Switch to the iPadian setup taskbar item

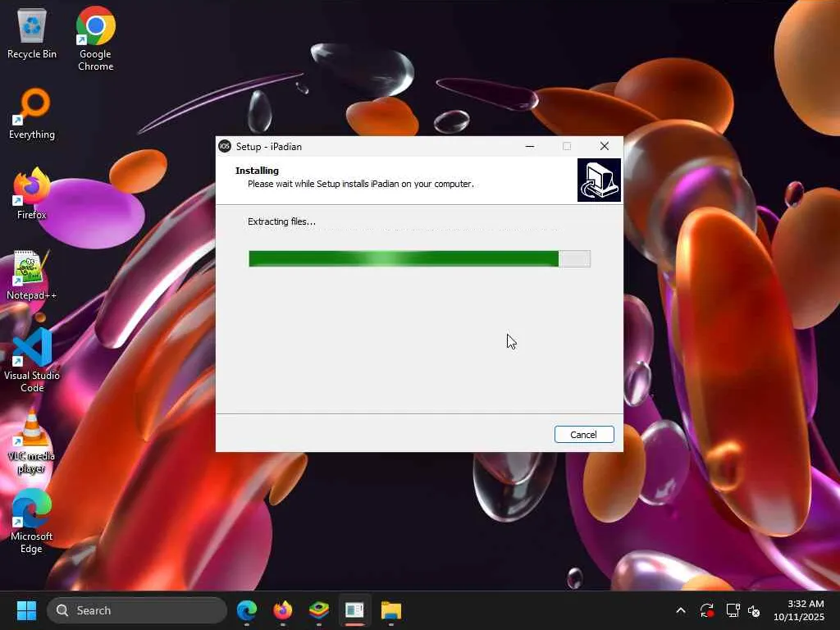[x=354, y=610]
